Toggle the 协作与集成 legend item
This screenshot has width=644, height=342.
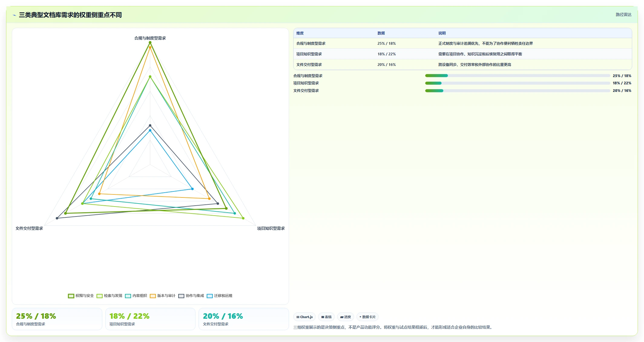point(191,296)
